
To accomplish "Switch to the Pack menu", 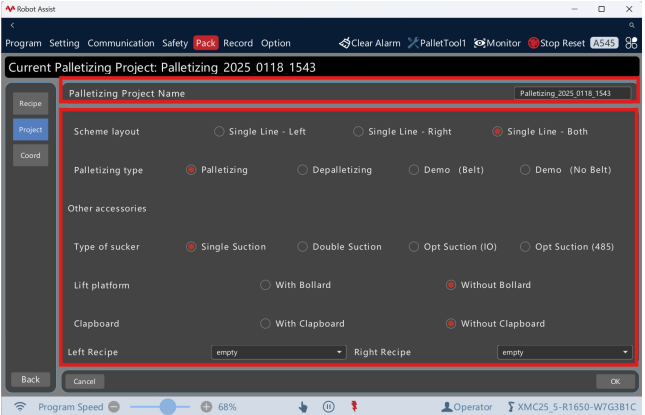I will (206, 43).
